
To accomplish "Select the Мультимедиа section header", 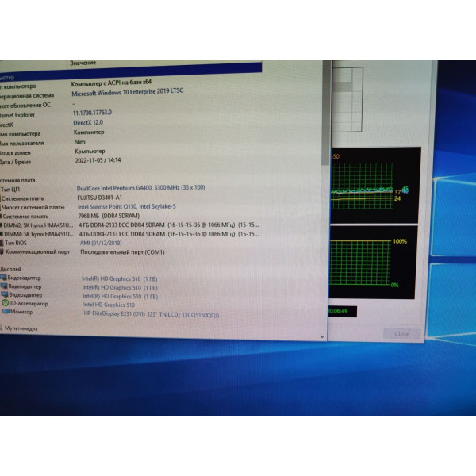I will click(x=21, y=328).
